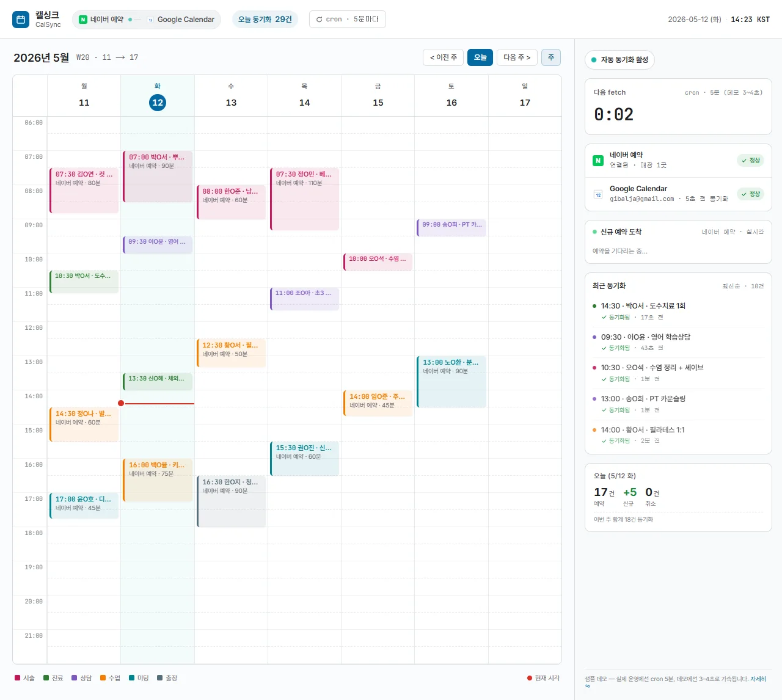The image size is (782, 700).
Task: Click the 미팅 legend color swatch
Action: click(x=131, y=678)
